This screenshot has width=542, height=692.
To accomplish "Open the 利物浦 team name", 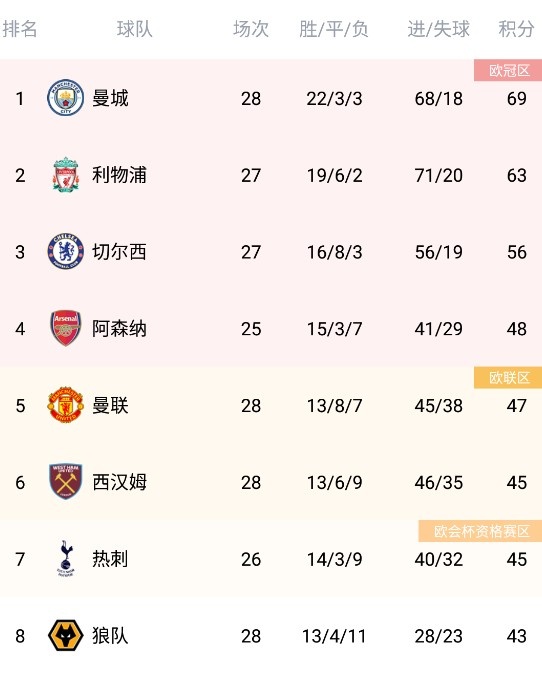I will click(x=119, y=175).
